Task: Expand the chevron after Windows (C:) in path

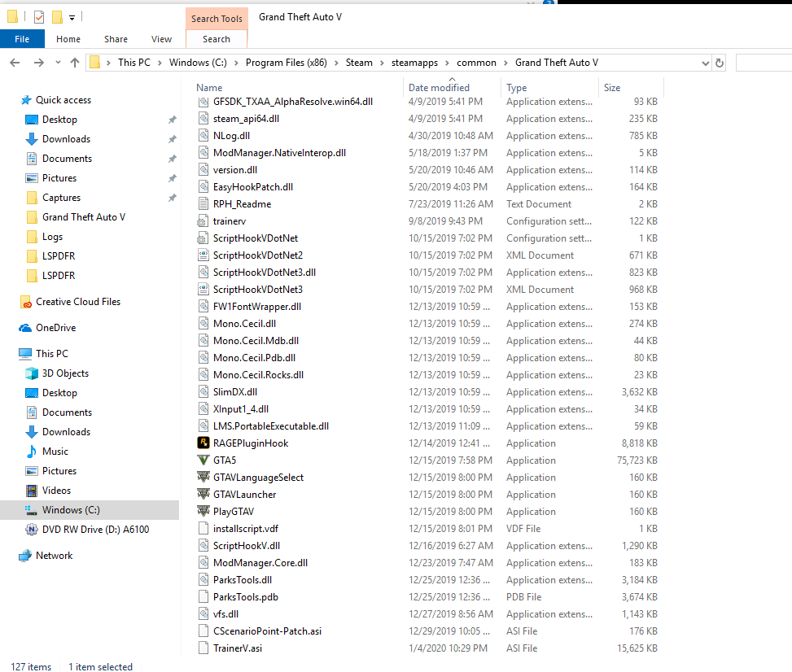Action: (x=236, y=63)
